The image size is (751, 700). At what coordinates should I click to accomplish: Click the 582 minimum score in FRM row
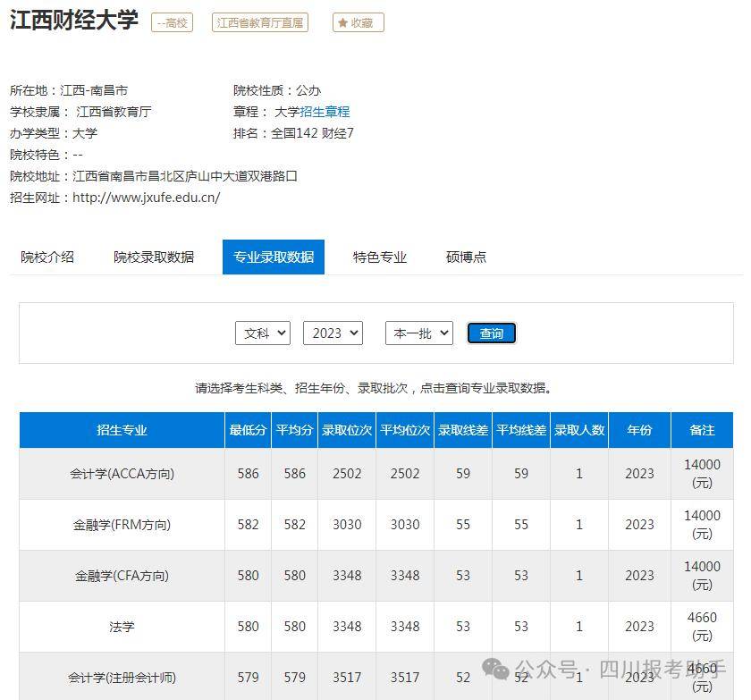(248, 525)
